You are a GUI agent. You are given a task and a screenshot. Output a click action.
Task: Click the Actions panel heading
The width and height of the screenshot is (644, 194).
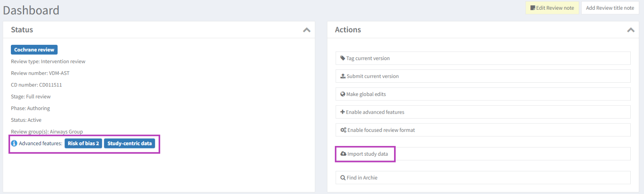[x=348, y=30]
